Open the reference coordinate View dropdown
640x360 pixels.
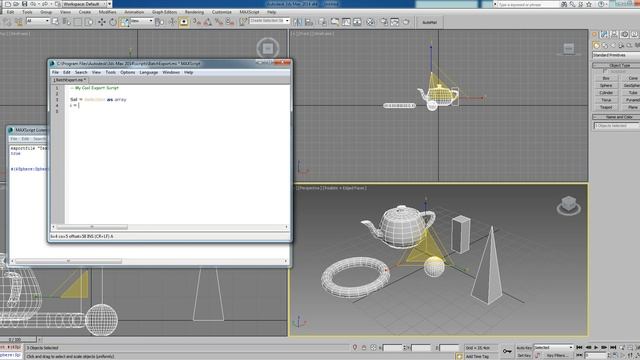pos(141,20)
